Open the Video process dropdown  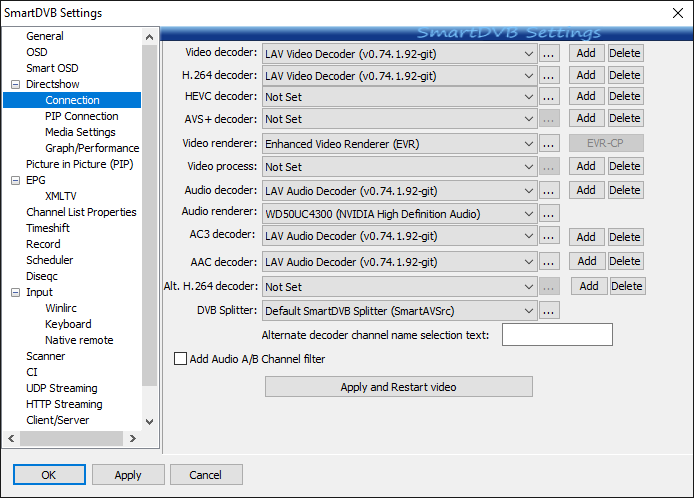coord(399,167)
